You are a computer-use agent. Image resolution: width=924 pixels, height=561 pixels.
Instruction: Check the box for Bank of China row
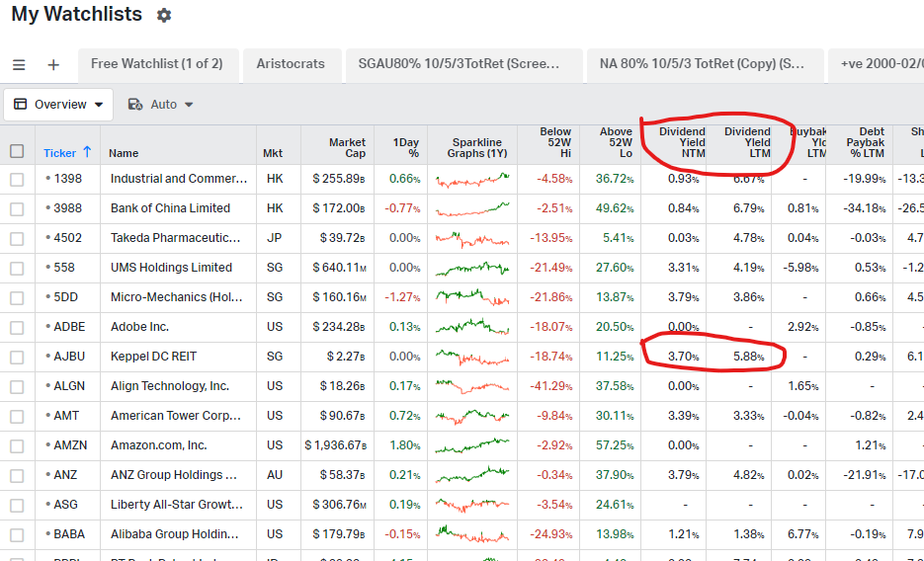(17, 209)
